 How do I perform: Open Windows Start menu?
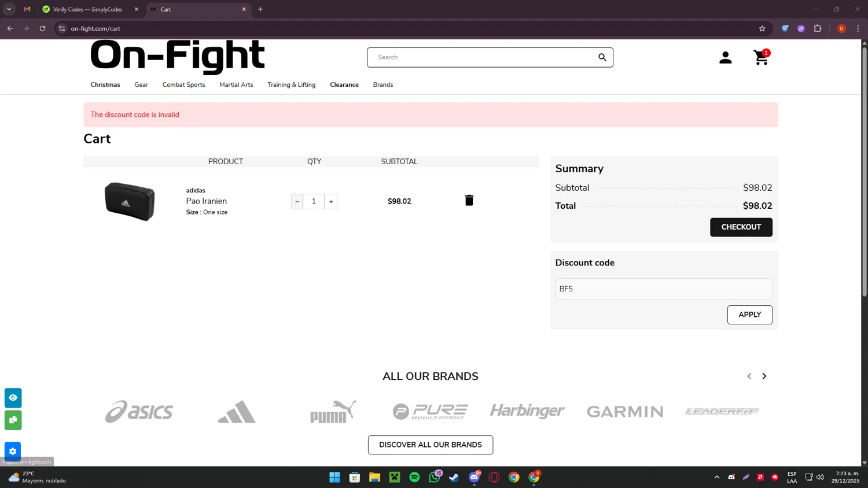(334, 477)
